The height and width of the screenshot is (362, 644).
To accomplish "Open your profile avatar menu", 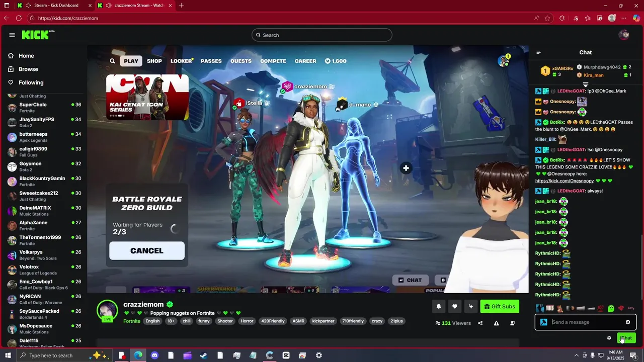I will point(624,35).
